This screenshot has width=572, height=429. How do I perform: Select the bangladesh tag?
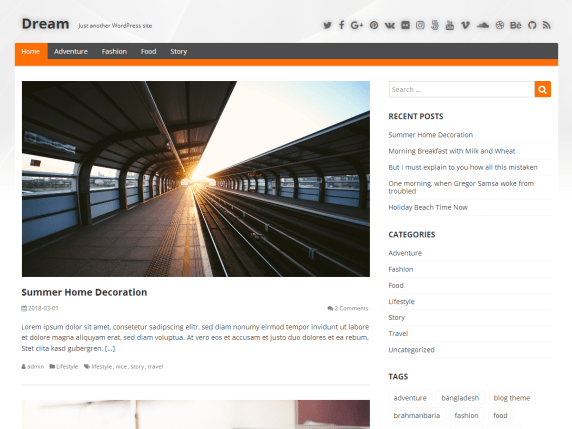tap(460, 398)
